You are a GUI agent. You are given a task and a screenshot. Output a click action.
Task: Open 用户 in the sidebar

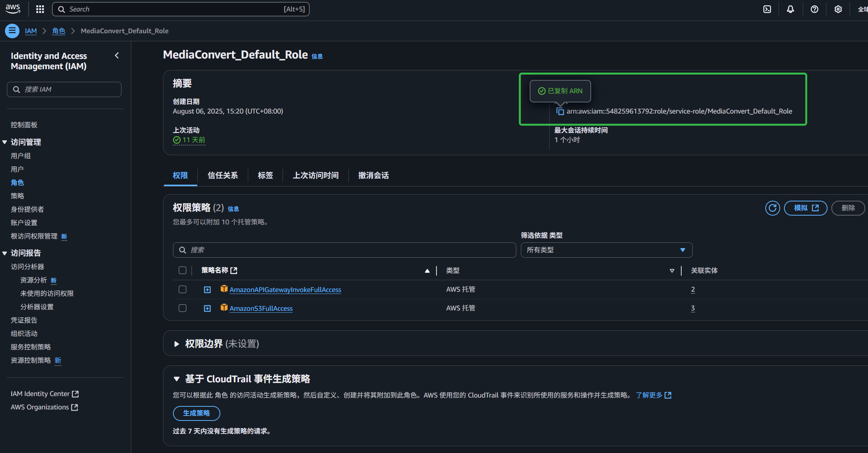tap(17, 169)
